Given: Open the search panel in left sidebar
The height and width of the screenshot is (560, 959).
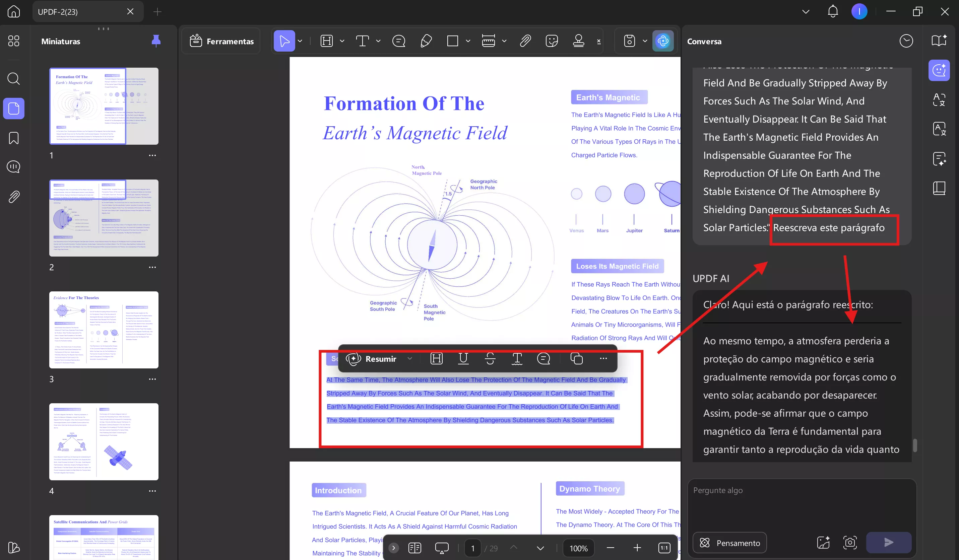Looking at the screenshot, I should (x=14, y=79).
